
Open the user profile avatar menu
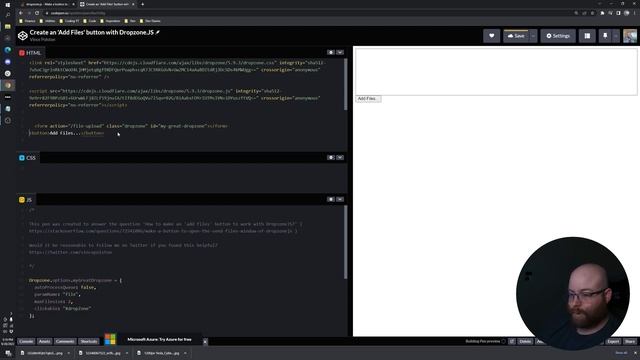pyautogui.click(x=630, y=36)
